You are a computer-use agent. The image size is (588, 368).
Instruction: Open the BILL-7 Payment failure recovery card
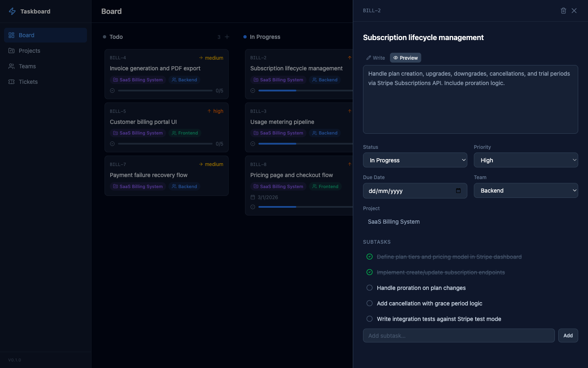pyautogui.click(x=167, y=176)
